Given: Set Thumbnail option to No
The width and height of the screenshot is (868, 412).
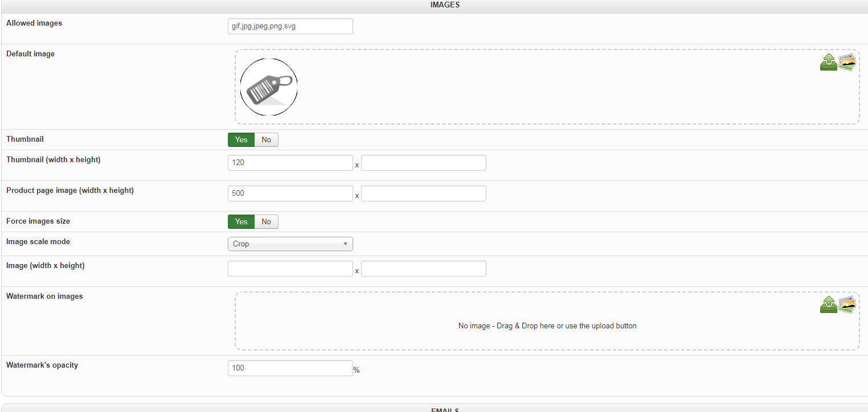Looking at the screenshot, I should pyautogui.click(x=266, y=140).
